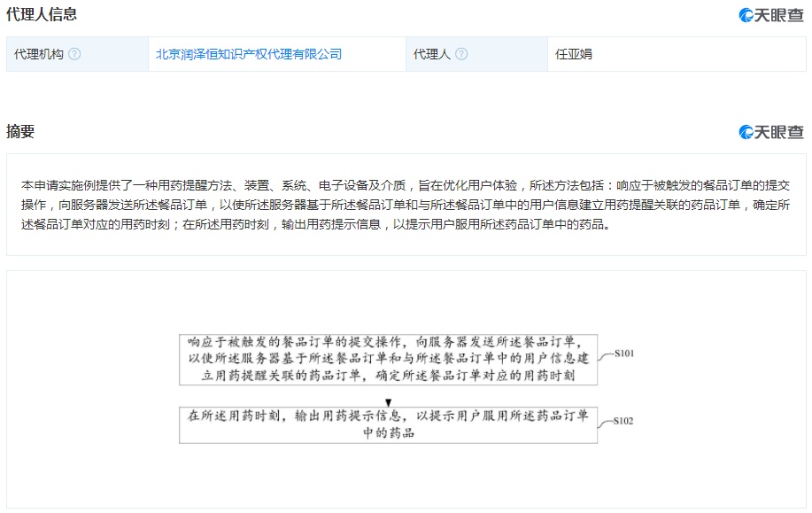Click the 代理人 label cell
Image resolution: width=812 pixels, height=513 pixels.
pyautogui.click(x=432, y=54)
